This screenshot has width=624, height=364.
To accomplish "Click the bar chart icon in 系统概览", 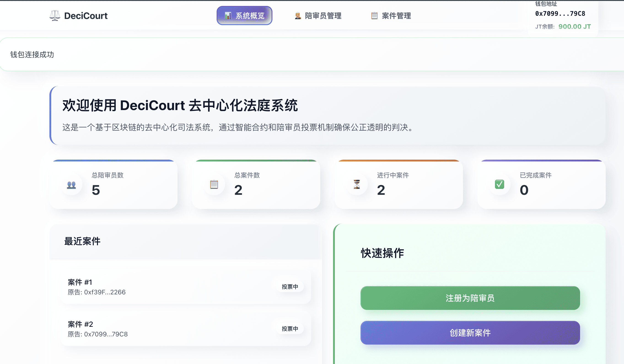I will [228, 16].
